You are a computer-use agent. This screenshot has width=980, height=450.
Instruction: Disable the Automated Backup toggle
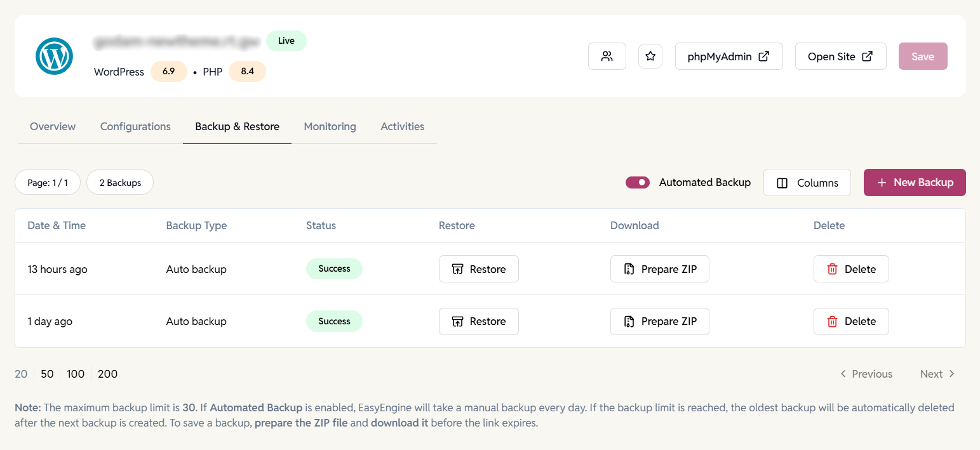(x=637, y=182)
